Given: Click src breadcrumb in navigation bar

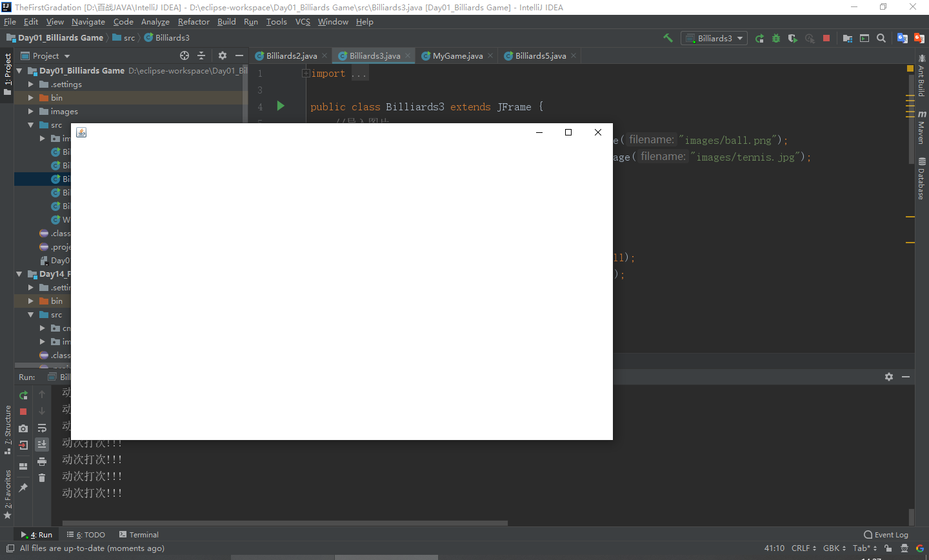Looking at the screenshot, I should 124,38.
